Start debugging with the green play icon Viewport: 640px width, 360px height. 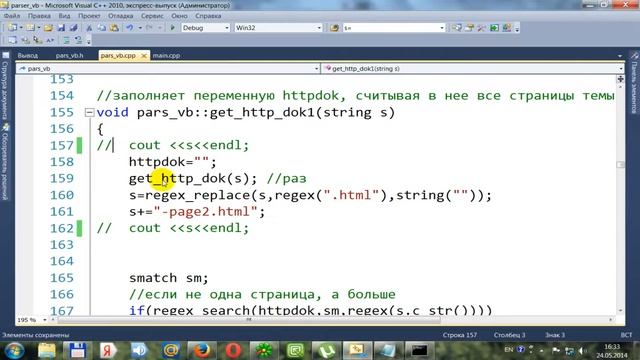click(172, 28)
